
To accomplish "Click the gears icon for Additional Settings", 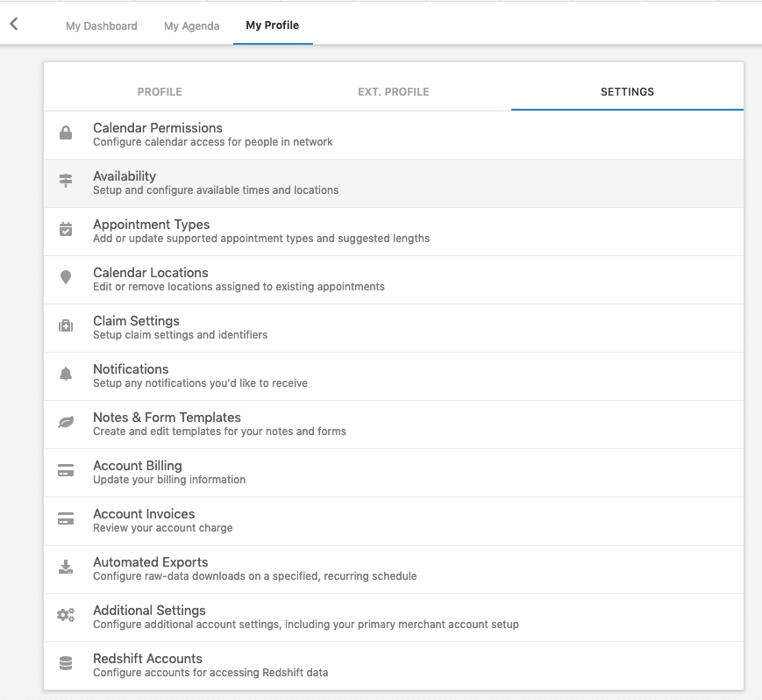I will point(66,615).
